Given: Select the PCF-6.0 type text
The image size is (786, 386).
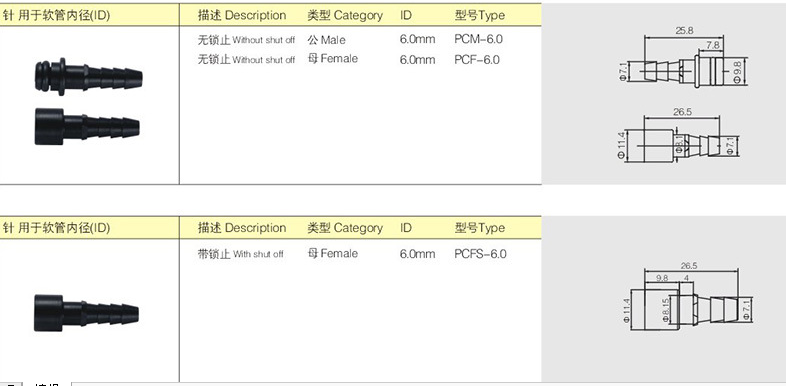Looking at the screenshot, I should [x=477, y=60].
